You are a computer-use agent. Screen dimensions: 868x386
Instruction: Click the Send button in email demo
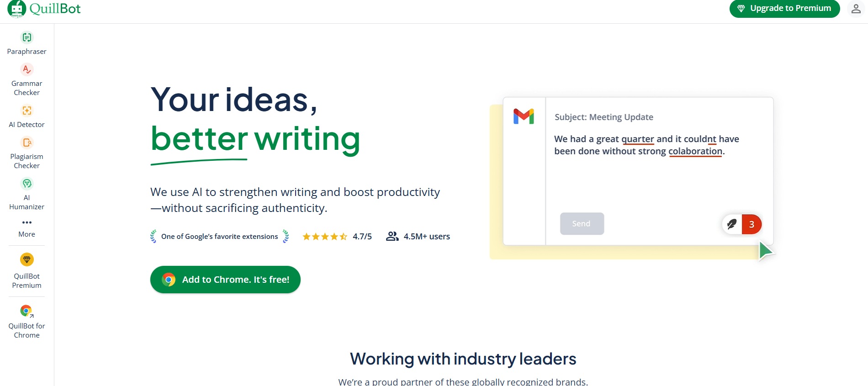coord(582,223)
